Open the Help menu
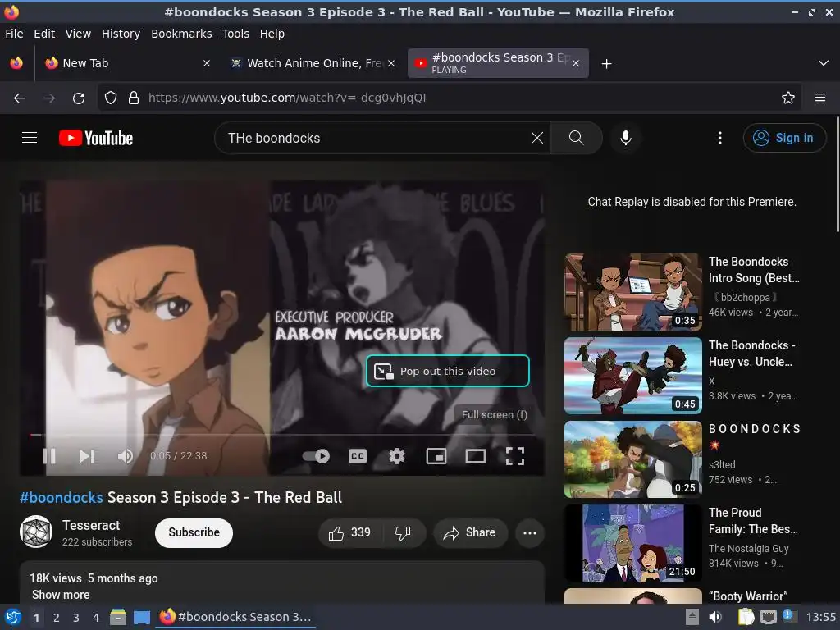The width and height of the screenshot is (840, 630). coord(272,34)
